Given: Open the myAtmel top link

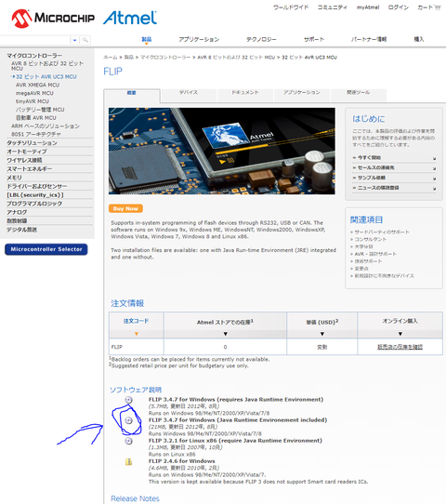Looking at the screenshot, I should pos(368,7).
